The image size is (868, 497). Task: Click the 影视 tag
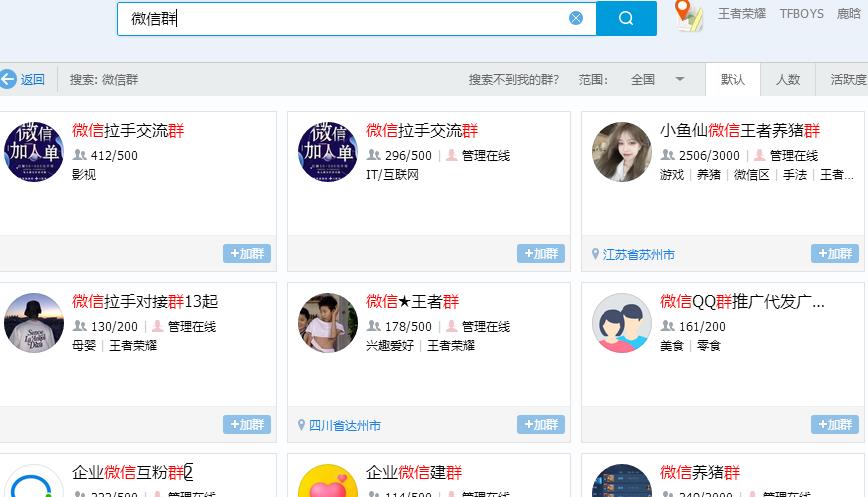84,175
